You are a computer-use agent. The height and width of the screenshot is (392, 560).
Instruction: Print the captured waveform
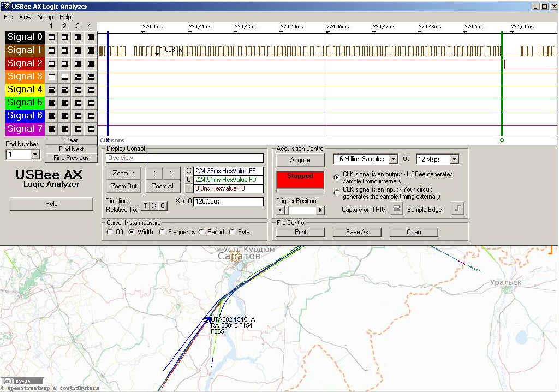pos(300,232)
